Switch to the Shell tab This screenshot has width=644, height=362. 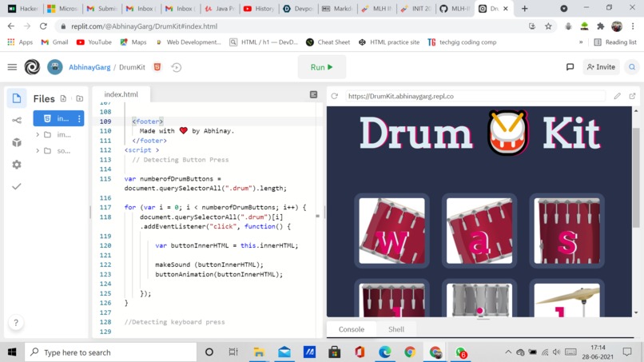pyautogui.click(x=396, y=329)
